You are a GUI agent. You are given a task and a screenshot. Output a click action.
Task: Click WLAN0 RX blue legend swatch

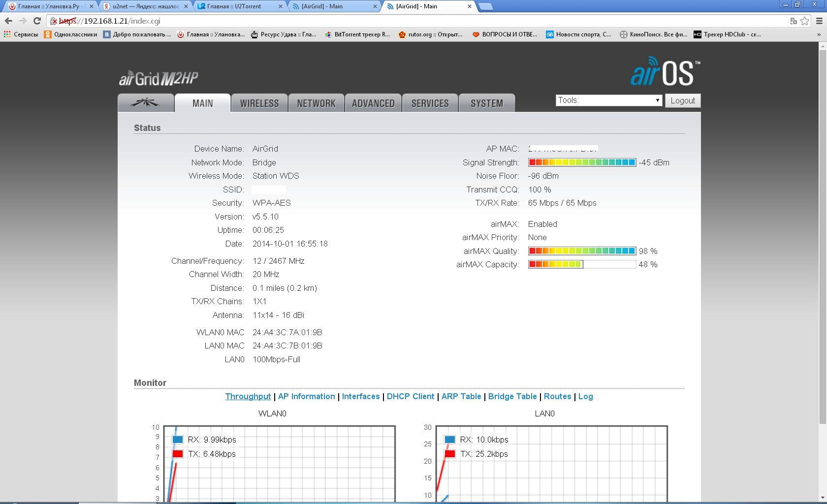point(178,440)
